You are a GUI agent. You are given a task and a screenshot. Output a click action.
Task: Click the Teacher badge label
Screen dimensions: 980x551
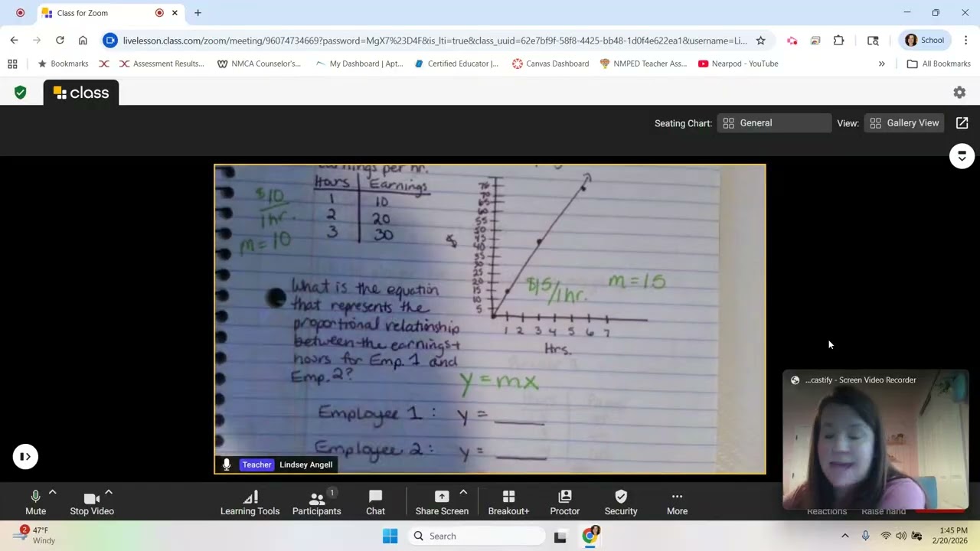[256, 465]
